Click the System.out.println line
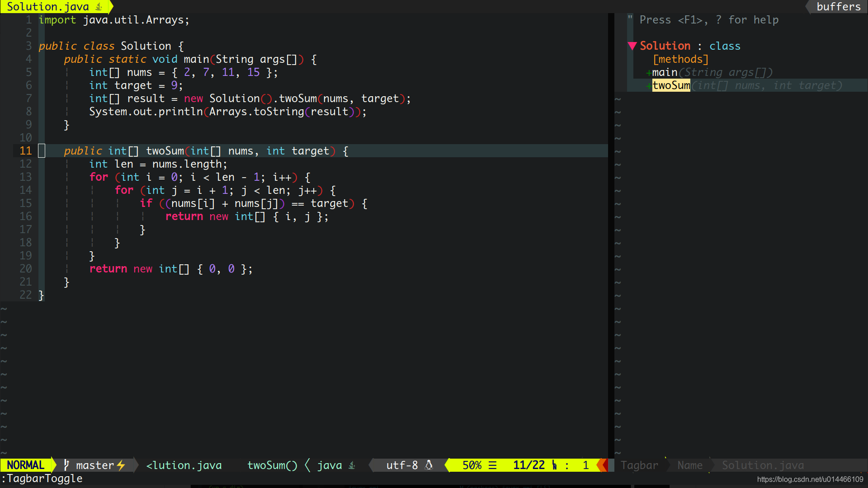Viewport: 868px width, 488px height. pos(228,112)
